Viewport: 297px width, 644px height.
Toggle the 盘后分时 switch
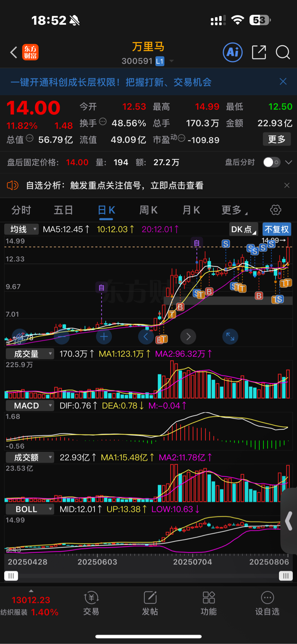tap(271, 162)
